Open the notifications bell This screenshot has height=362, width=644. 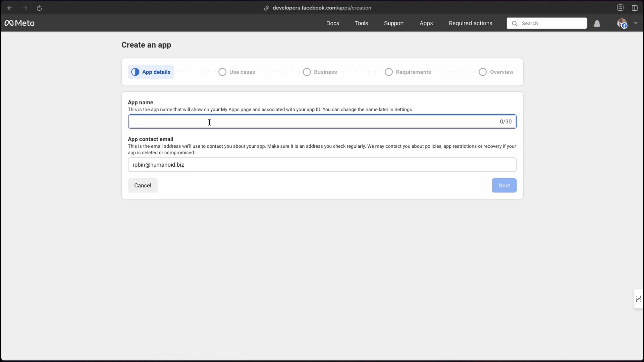click(597, 23)
